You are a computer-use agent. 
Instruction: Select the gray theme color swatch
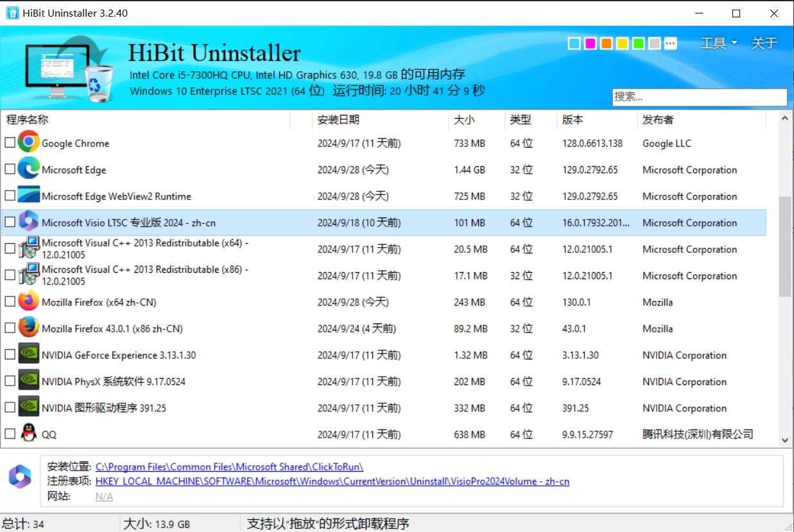click(x=654, y=43)
